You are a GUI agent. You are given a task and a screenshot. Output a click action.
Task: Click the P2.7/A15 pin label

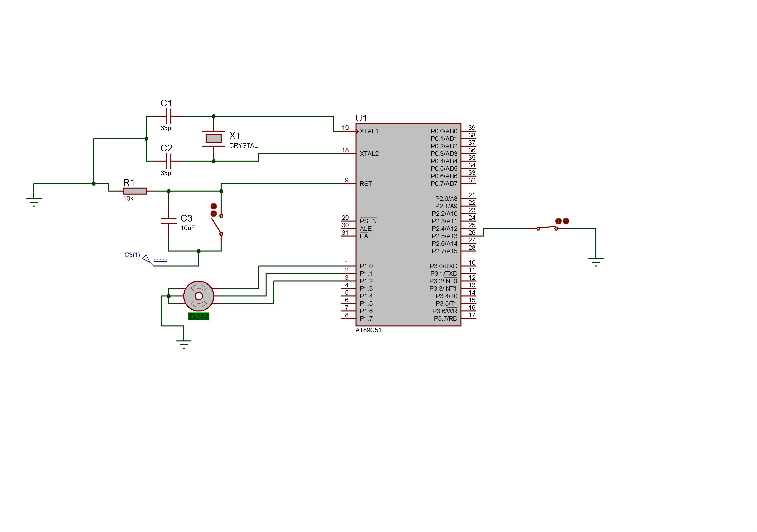coord(444,251)
